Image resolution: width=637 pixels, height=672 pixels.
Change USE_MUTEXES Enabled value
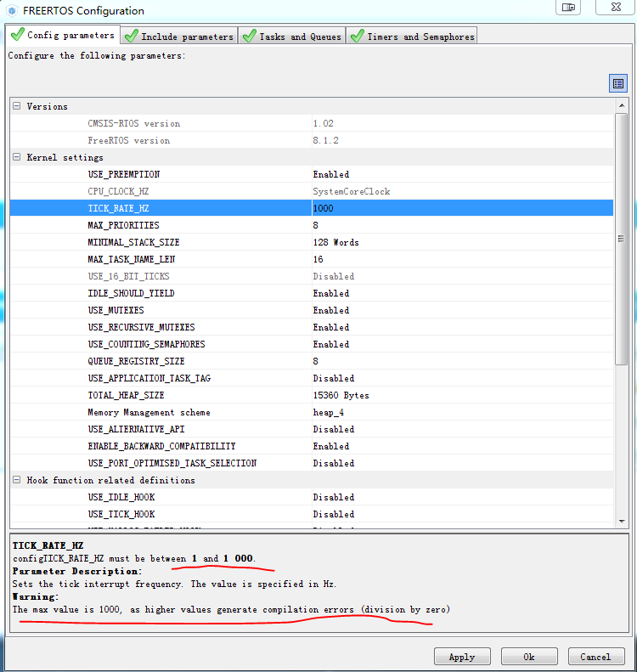tap(463, 310)
